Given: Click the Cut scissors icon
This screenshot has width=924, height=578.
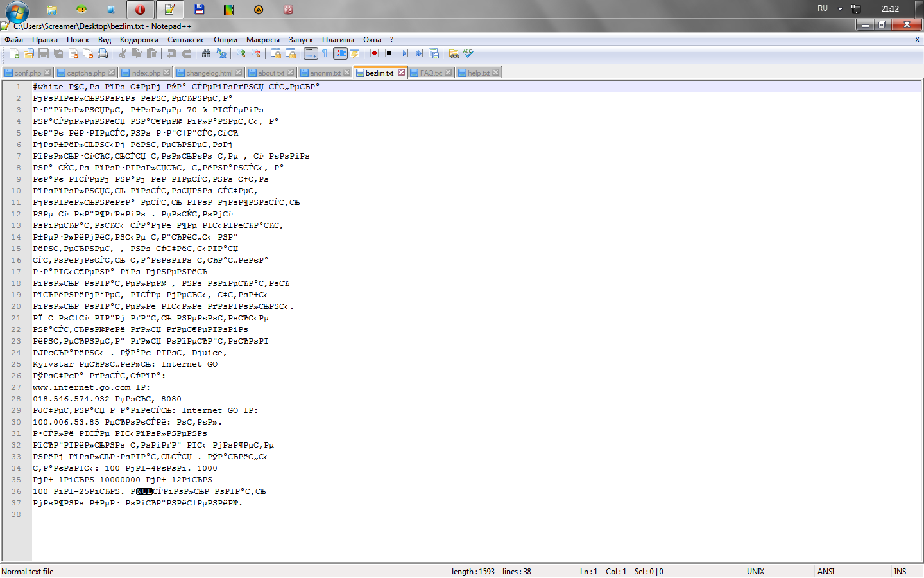Looking at the screenshot, I should pyautogui.click(x=123, y=54).
